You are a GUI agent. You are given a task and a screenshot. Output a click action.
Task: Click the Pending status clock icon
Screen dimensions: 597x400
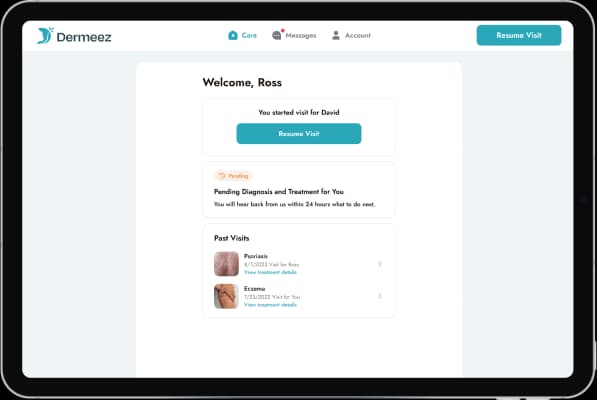click(x=222, y=176)
